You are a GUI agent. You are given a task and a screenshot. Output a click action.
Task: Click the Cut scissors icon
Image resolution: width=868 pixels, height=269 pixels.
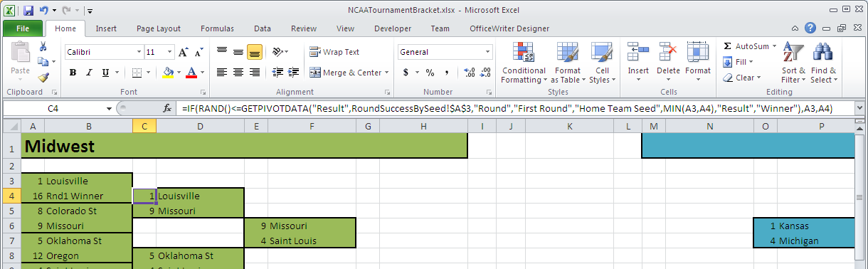point(43,46)
